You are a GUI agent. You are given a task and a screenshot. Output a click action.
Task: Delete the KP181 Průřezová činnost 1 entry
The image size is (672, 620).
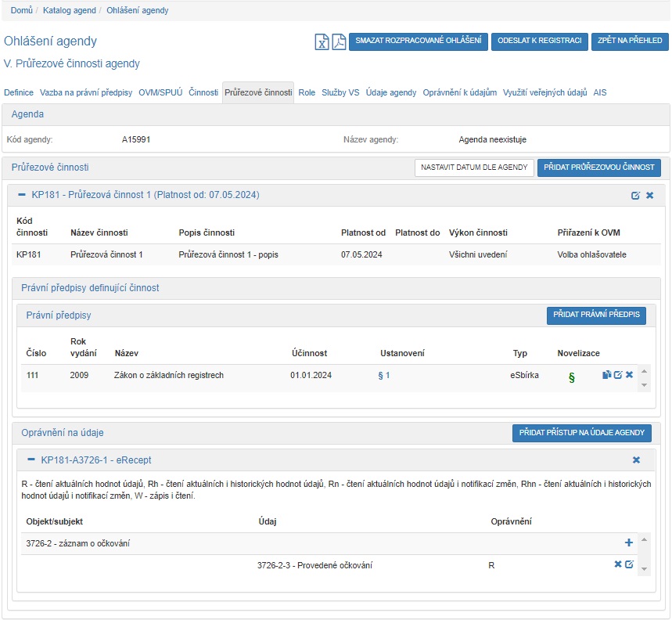coord(649,195)
